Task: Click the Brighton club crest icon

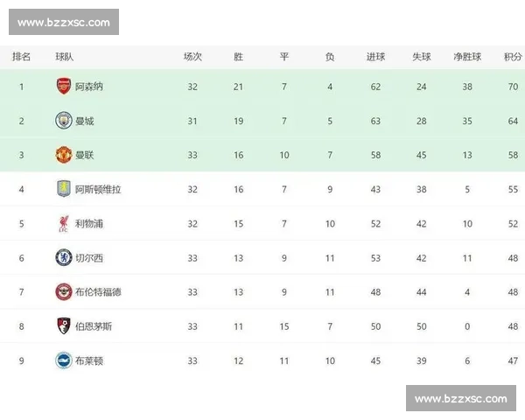Action: click(x=64, y=360)
